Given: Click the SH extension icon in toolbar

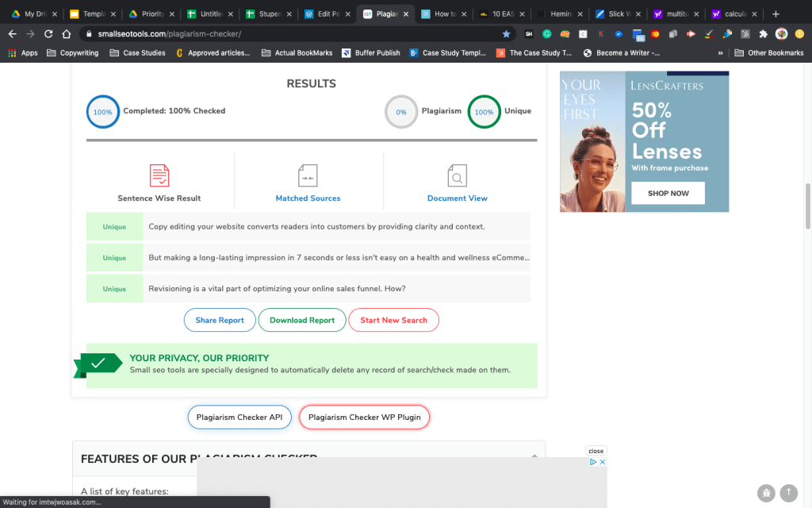Looking at the screenshot, I should pos(529,33).
